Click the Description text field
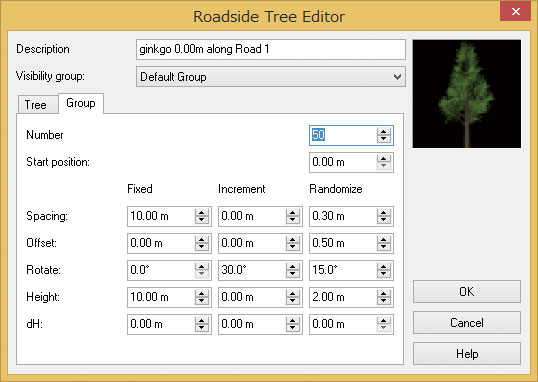The width and height of the screenshot is (538, 382). point(271,49)
